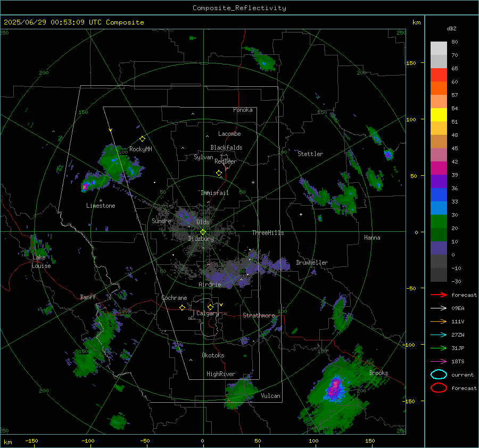Screen dimensions: 479x448
Task: Click the Stettler city label
Action: click(310, 154)
